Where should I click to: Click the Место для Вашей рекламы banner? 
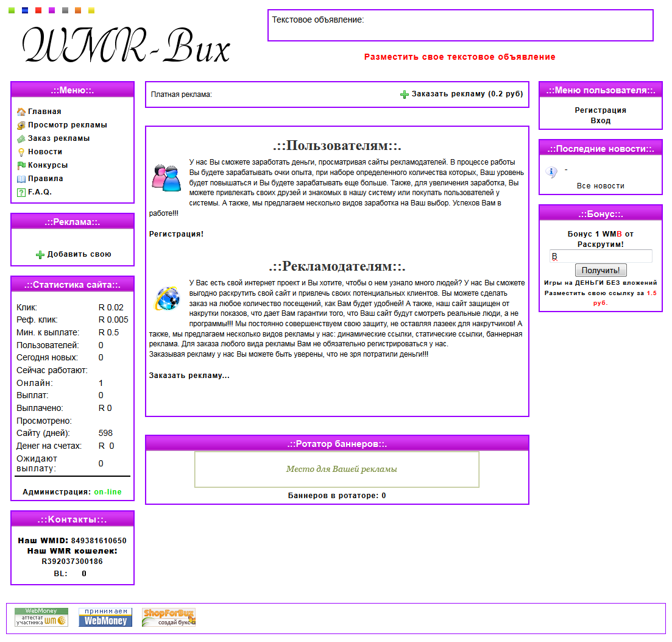pos(337,469)
